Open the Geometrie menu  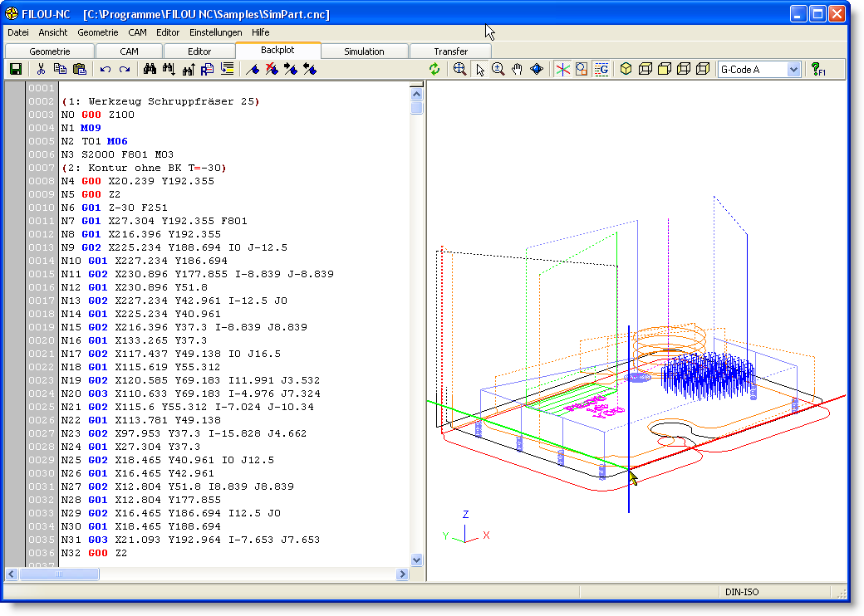pos(98,32)
